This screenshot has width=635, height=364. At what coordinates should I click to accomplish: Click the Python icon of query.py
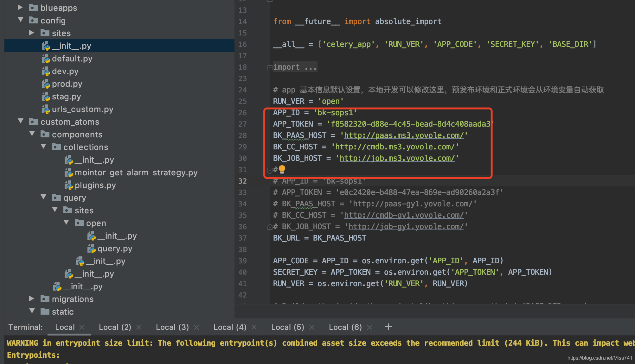[x=92, y=248]
